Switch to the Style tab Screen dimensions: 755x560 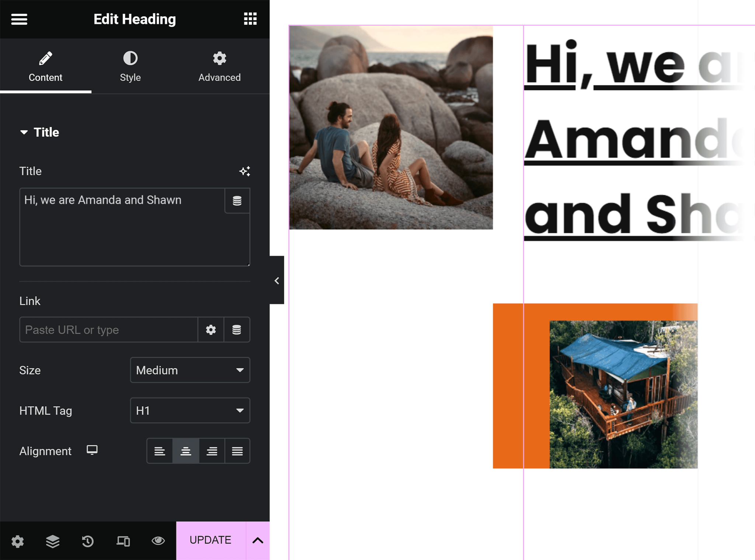pos(129,66)
